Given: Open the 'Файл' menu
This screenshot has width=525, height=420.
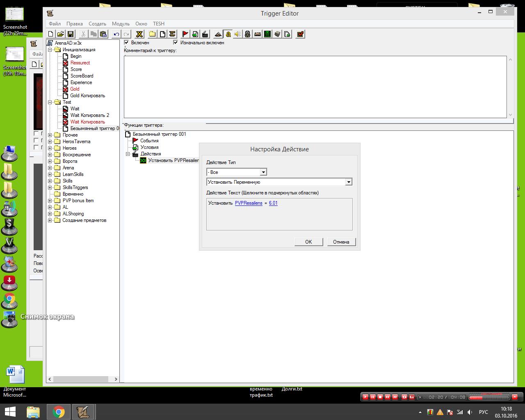Looking at the screenshot, I should 55,24.
